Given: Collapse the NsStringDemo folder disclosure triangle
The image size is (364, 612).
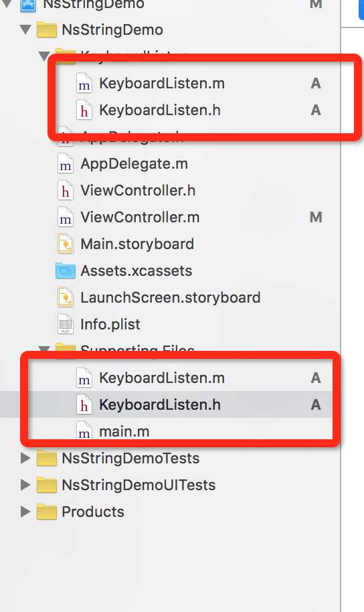Looking at the screenshot, I should coord(25,29).
